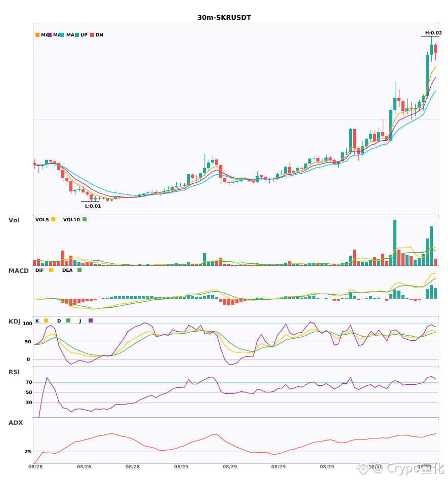Click the 0 level on KDJ axis

pos(28,359)
